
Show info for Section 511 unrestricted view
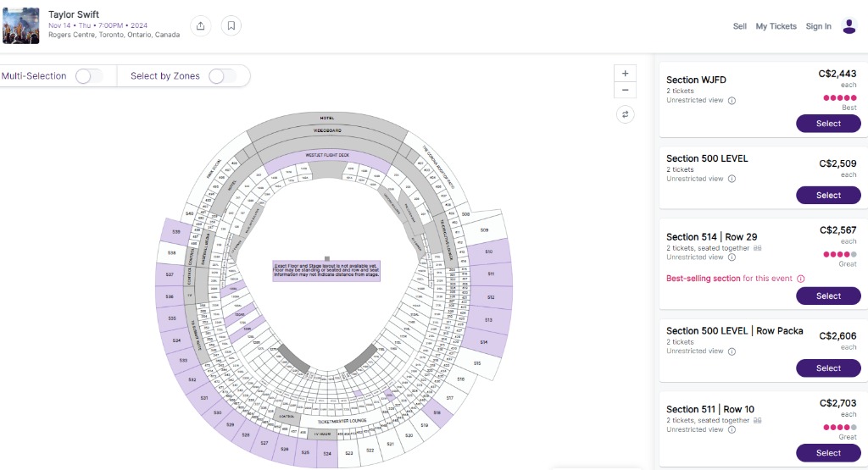tap(732, 429)
